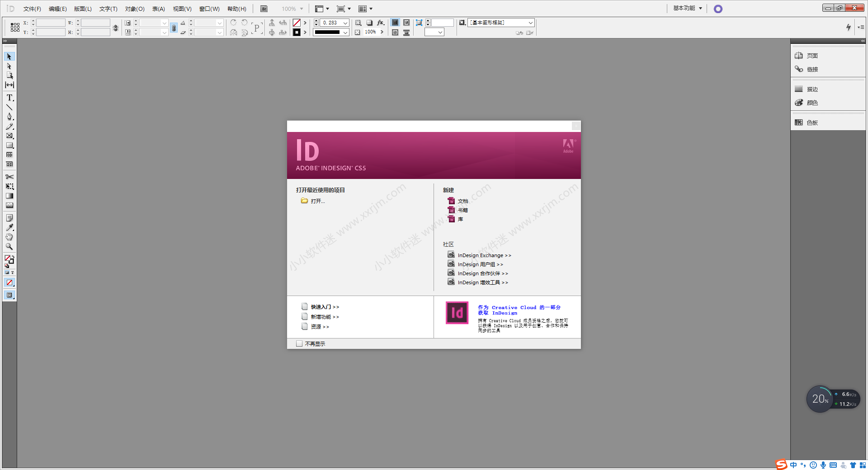Viewport: 868px width, 470px height.
Task: Select the Pen tool
Action: [x=9, y=117]
